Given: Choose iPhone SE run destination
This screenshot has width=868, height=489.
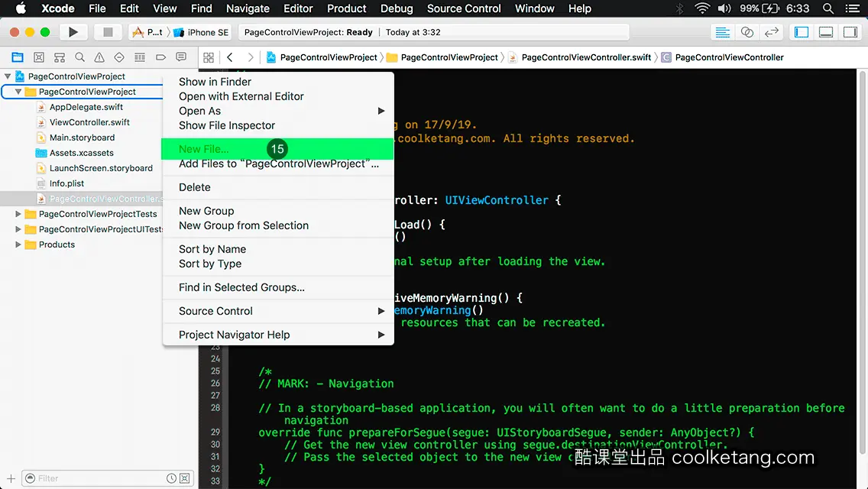Looking at the screenshot, I should point(201,32).
